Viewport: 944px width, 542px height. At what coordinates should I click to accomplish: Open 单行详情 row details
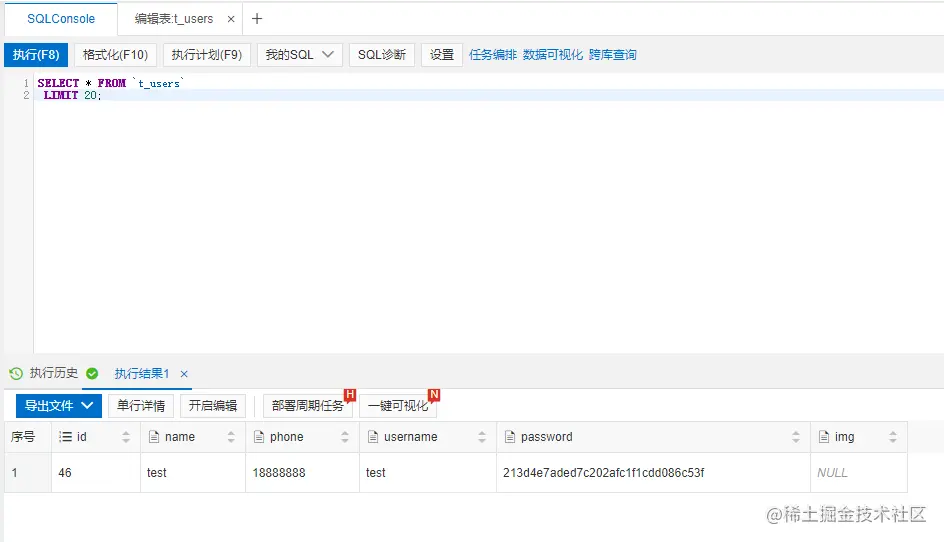[141, 406]
